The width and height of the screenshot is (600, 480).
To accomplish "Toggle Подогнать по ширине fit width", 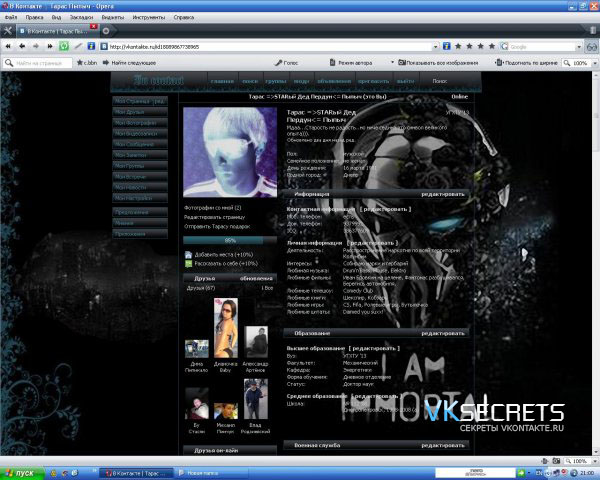I will [527, 62].
